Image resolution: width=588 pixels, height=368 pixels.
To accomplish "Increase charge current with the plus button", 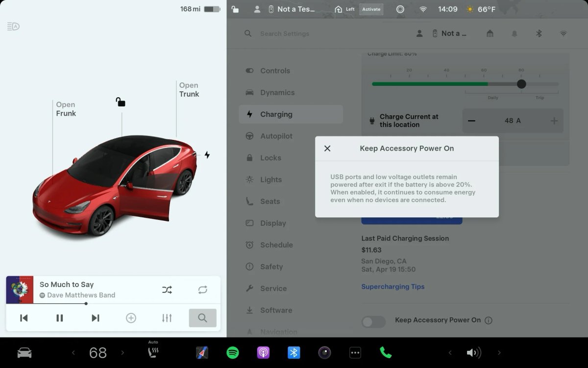I will click(x=554, y=121).
